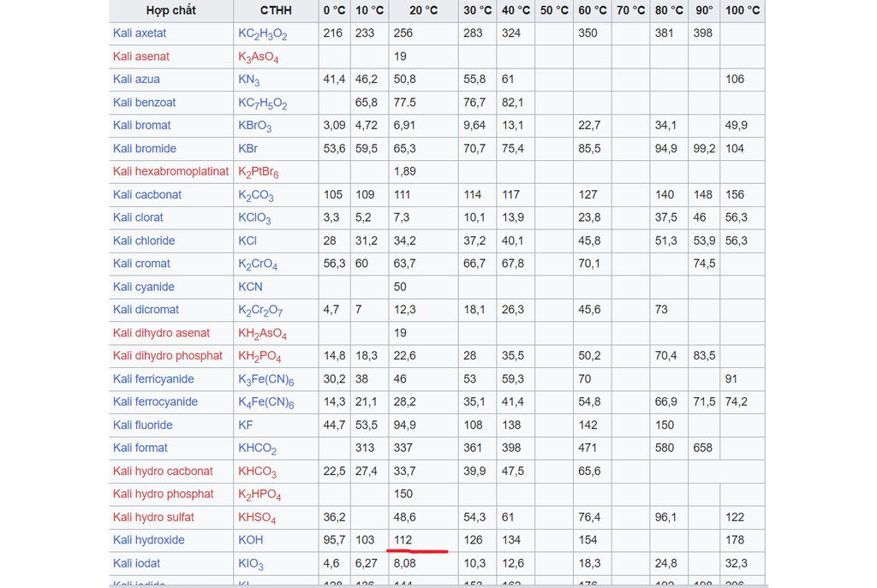This screenshot has height=588, width=877.
Task: Click the KH2PO4 formula link
Action: (x=260, y=357)
